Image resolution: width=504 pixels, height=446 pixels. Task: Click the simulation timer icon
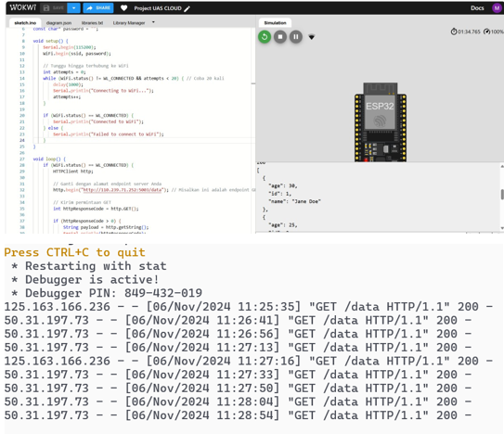click(x=454, y=32)
